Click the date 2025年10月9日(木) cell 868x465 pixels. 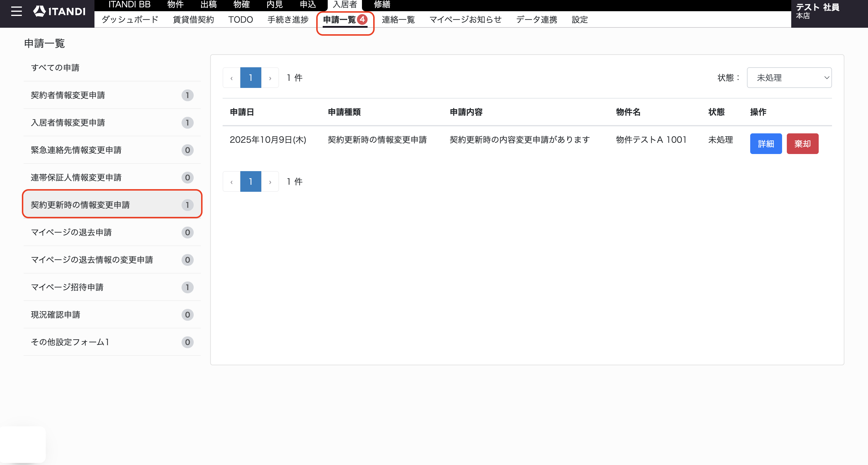(268, 140)
